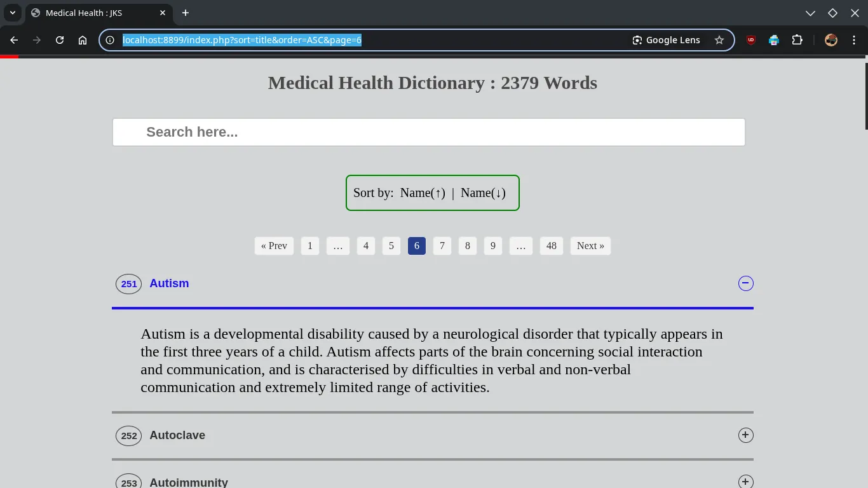Go to Next page of results
Viewport: 868px width, 488px height.
[590, 246]
